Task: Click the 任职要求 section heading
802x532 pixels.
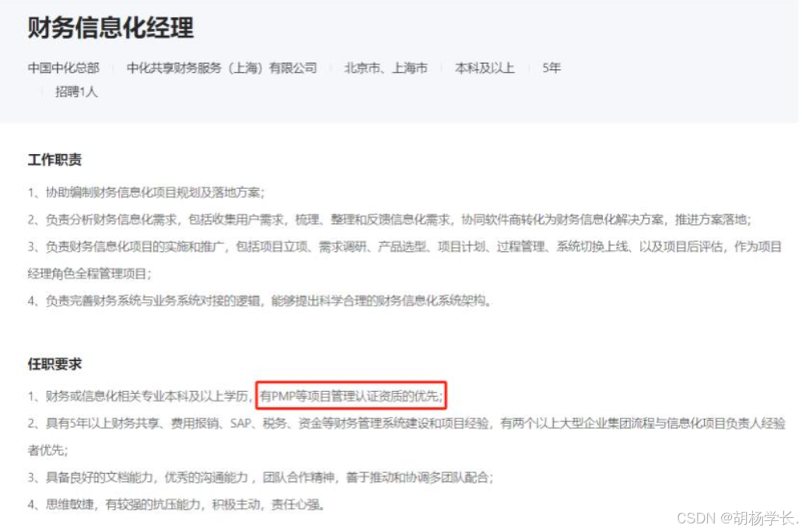Action: point(54,364)
